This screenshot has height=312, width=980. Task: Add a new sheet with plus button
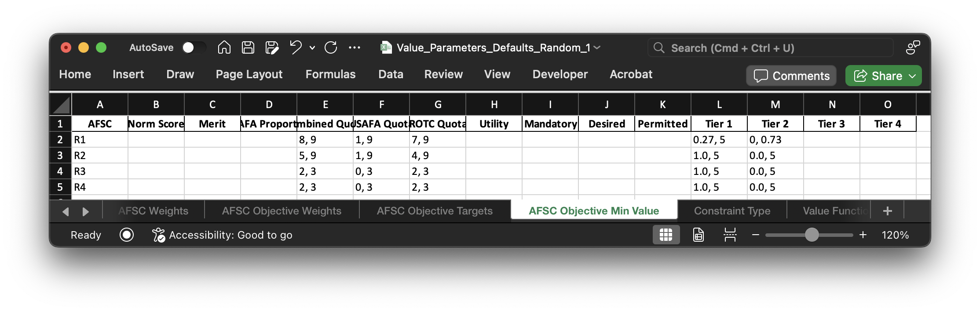tap(887, 211)
